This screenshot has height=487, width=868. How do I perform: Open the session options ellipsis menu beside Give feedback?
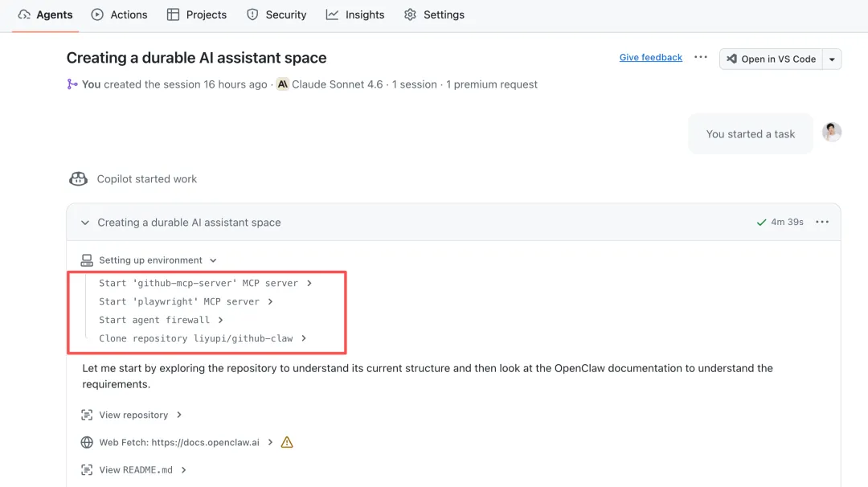(x=701, y=58)
